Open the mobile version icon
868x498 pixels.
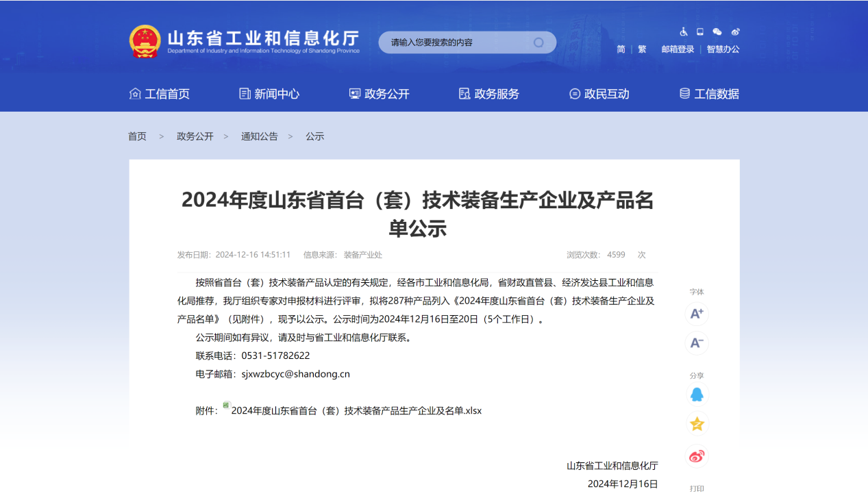pyautogui.click(x=700, y=32)
